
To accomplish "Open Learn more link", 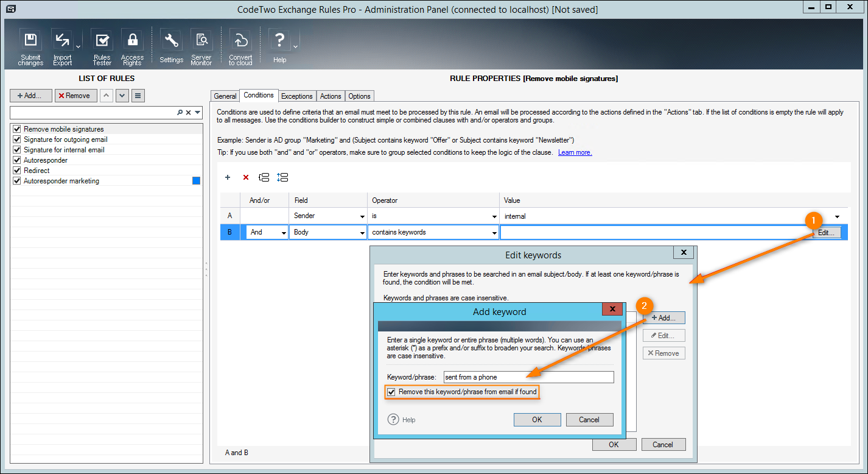I will (575, 152).
